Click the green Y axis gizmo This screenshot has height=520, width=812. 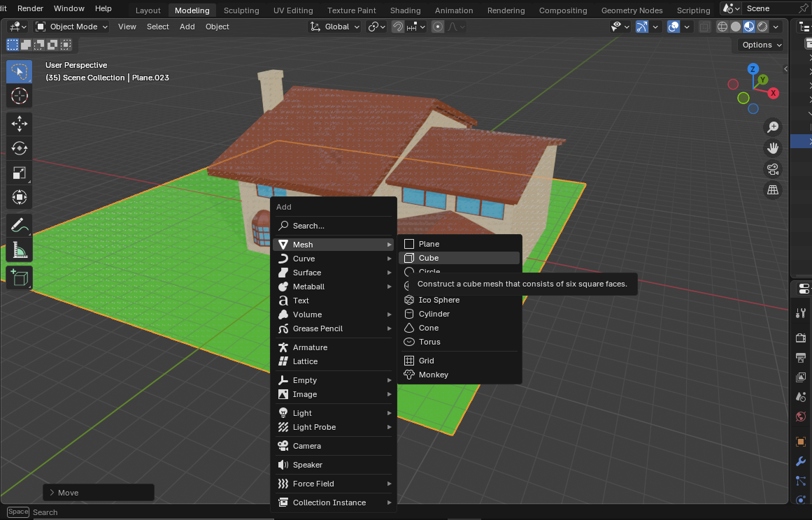[x=762, y=80]
